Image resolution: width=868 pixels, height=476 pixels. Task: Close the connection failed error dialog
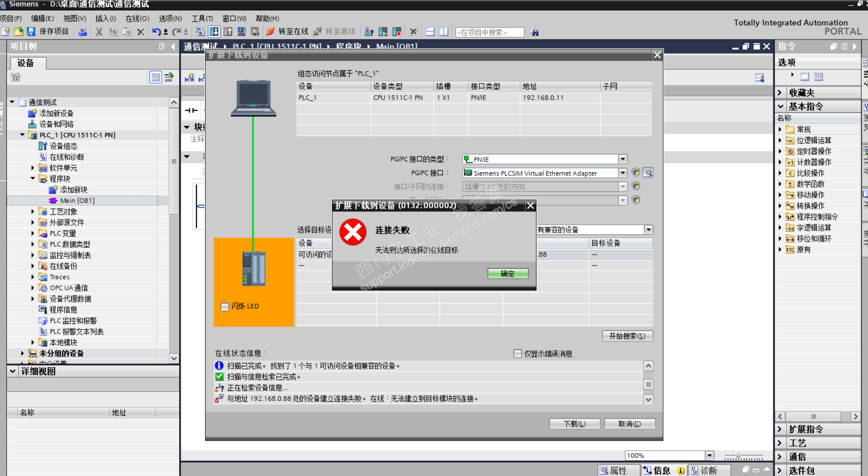530,205
